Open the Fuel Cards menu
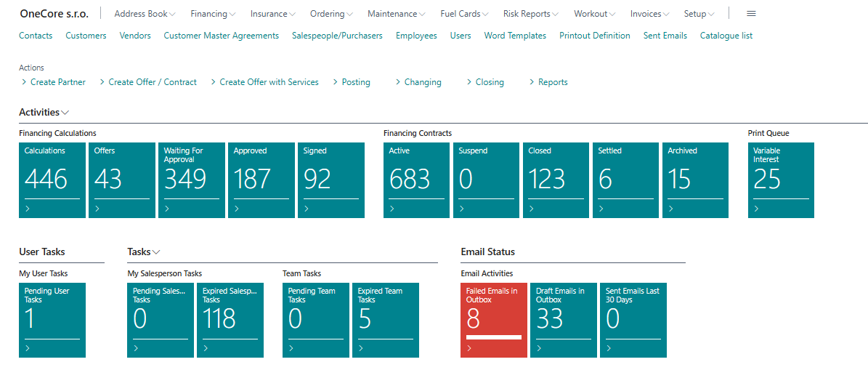The width and height of the screenshot is (868, 378). tap(464, 14)
